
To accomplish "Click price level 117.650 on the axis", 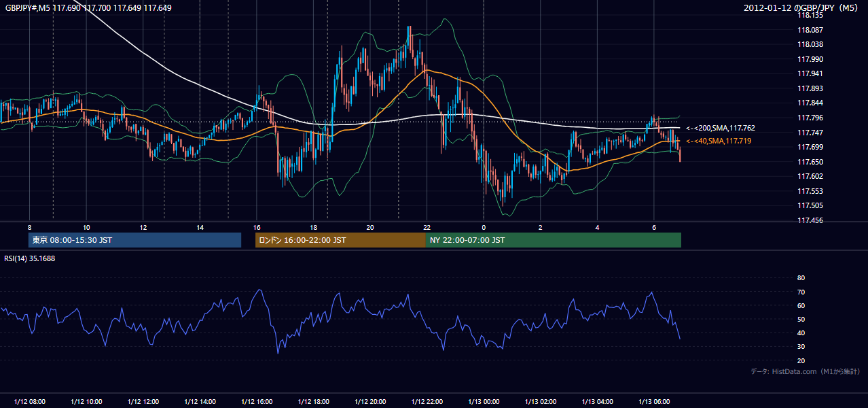I will click(810, 162).
